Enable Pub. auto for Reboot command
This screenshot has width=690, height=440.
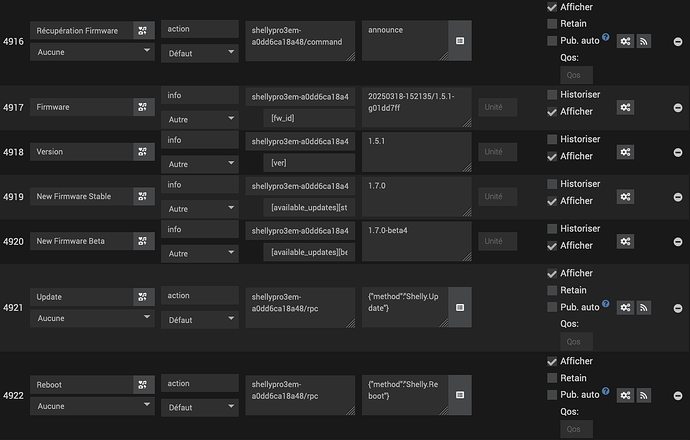552,395
